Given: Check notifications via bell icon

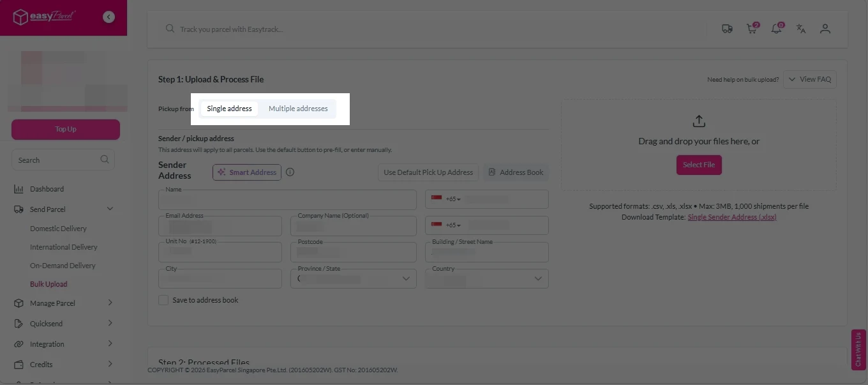Looking at the screenshot, I should [x=776, y=29].
